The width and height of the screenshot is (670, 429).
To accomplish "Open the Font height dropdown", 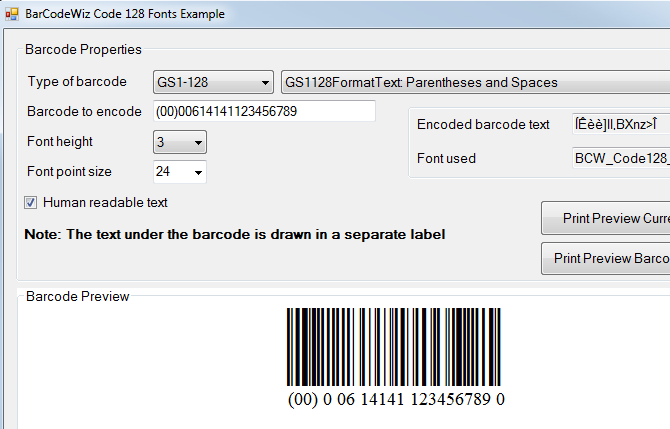I will point(180,142).
